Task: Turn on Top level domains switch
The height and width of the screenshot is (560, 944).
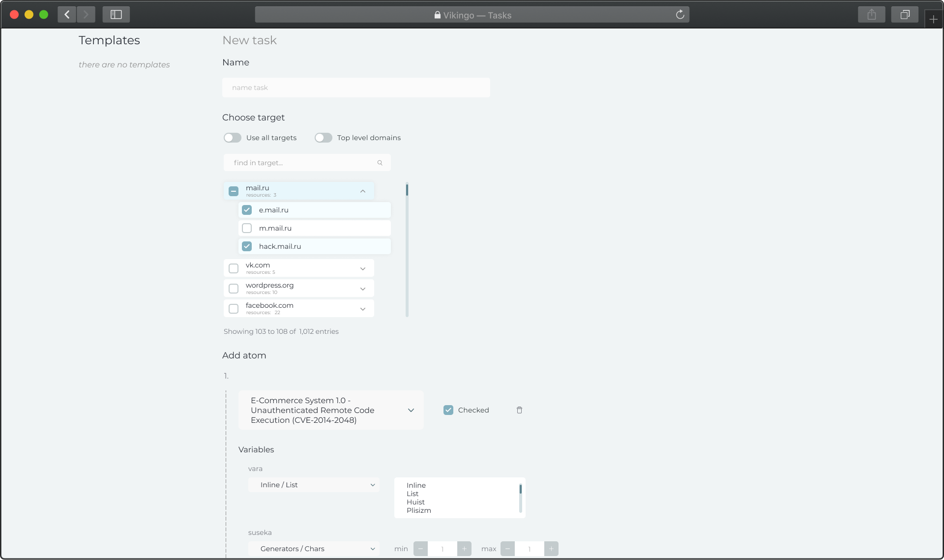Action: click(323, 138)
